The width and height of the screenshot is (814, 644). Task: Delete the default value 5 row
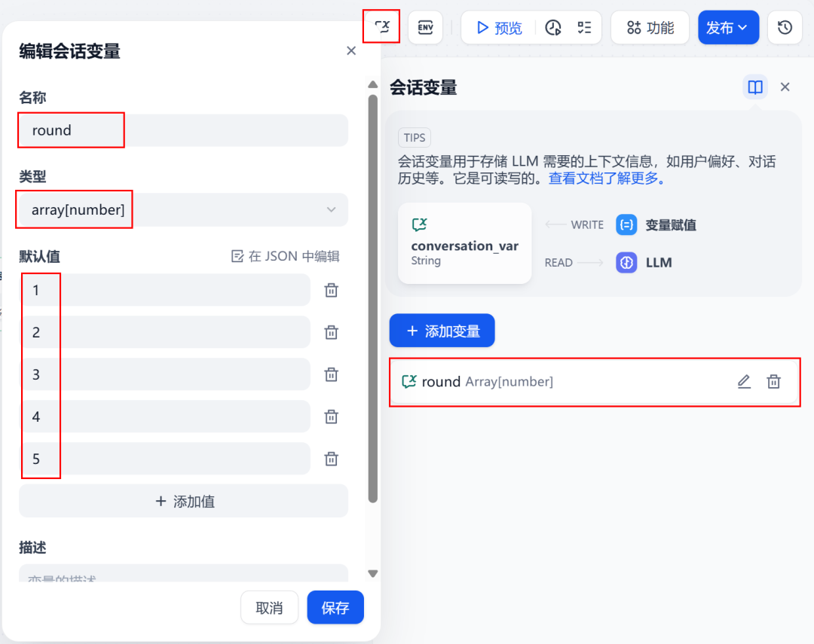click(x=331, y=459)
